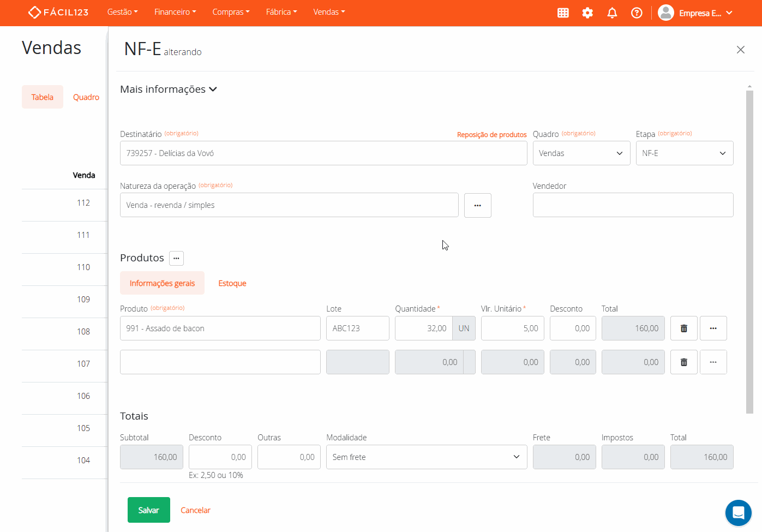
Task: Click the Fácil123 logo
Action: tap(58, 12)
